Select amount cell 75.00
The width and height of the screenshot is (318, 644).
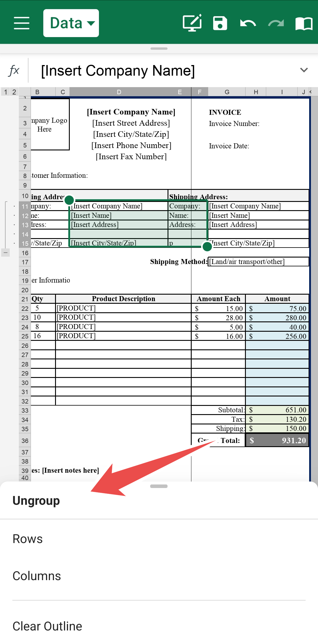pyautogui.click(x=277, y=308)
